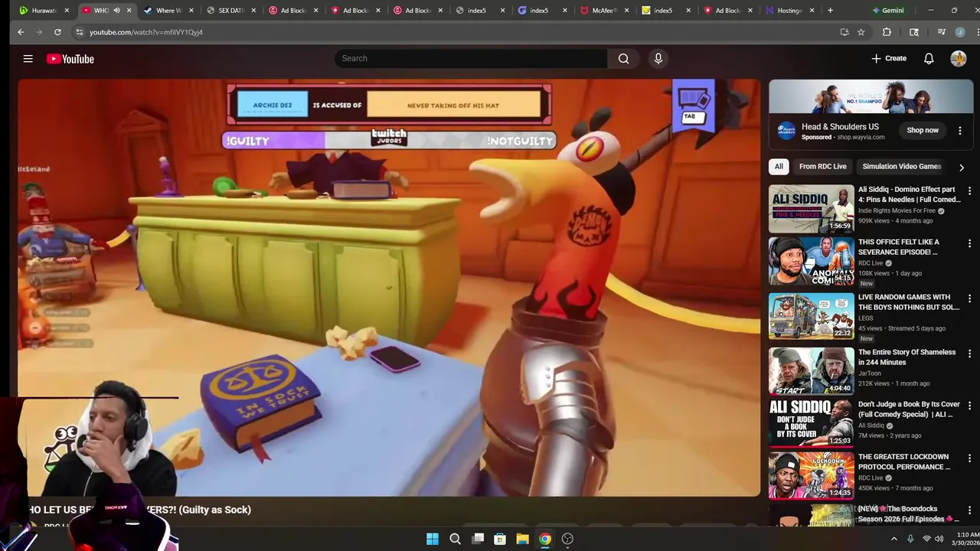Open File Explorer from taskbar
This screenshot has width=980, height=551.
pos(522,539)
